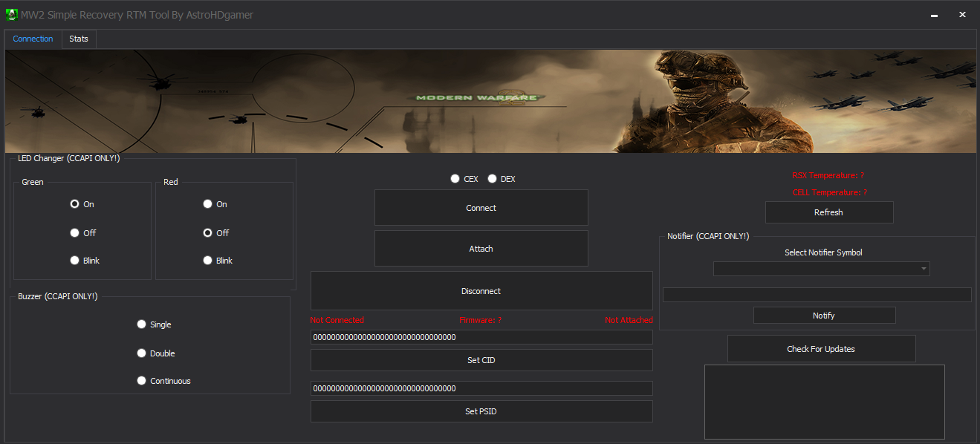Choose Blink for the Red LED
The width and height of the screenshot is (980, 444).
(x=218, y=261)
